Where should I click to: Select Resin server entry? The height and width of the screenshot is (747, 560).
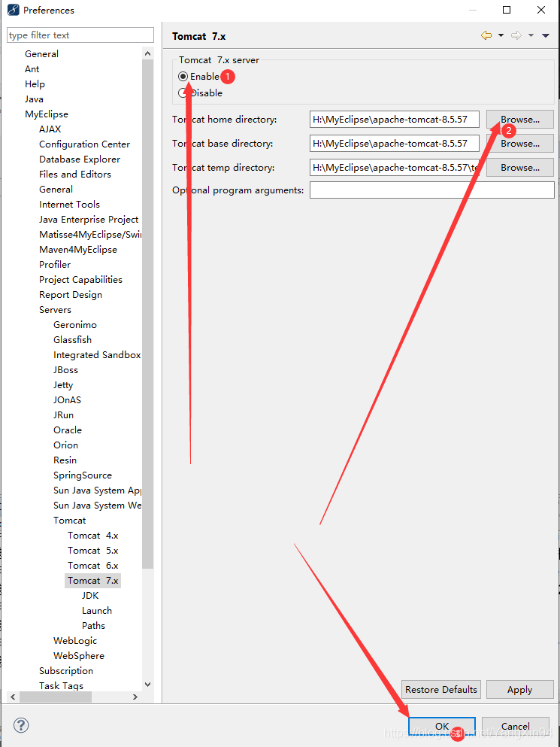click(x=65, y=460)
